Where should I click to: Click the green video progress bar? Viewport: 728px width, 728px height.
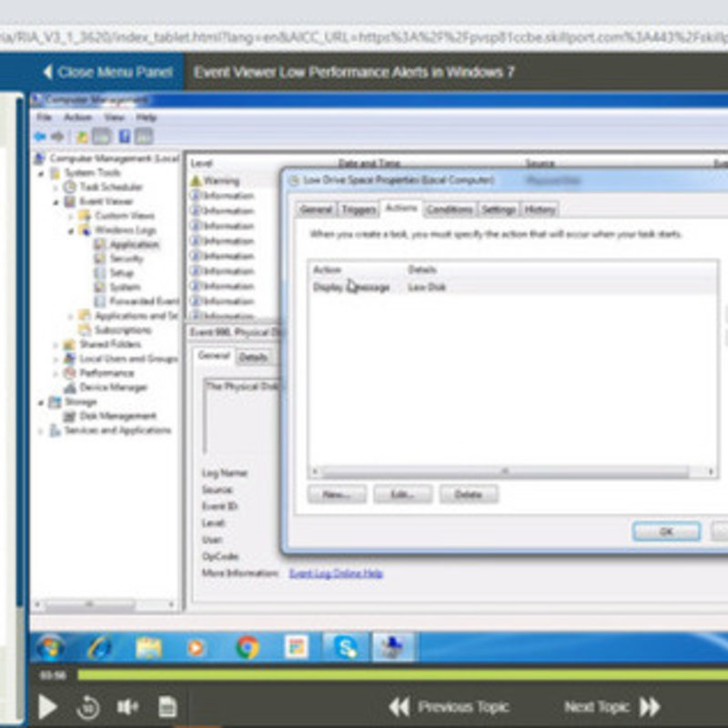(402, 675)
